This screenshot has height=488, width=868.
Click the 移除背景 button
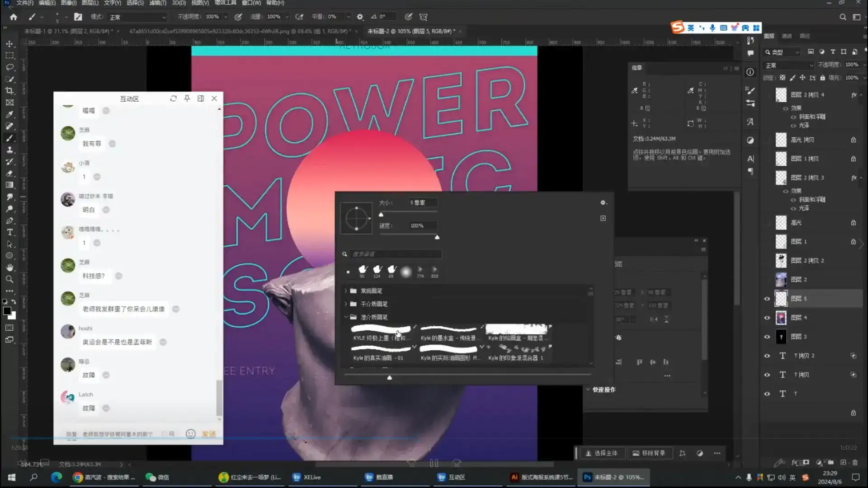(x=649, y=453)
